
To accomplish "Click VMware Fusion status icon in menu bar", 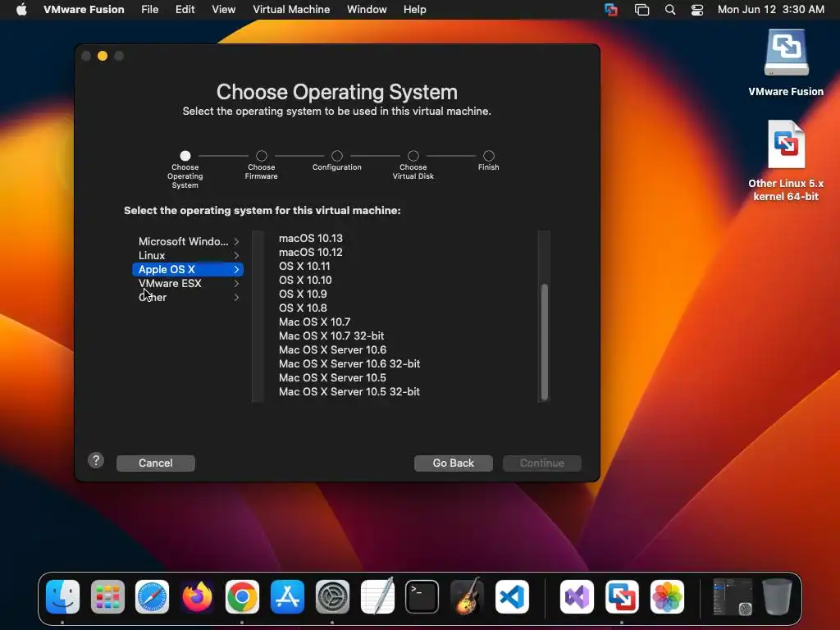I will (x=610, y=10).
